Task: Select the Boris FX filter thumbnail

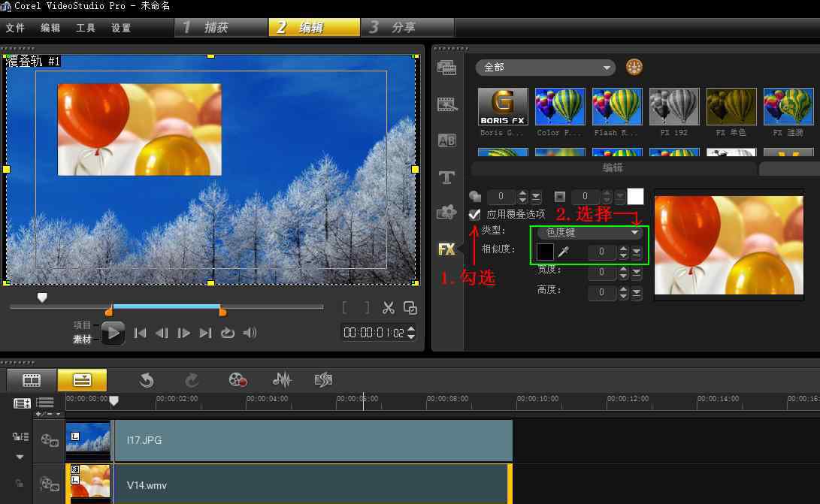Action: (503, 107)
